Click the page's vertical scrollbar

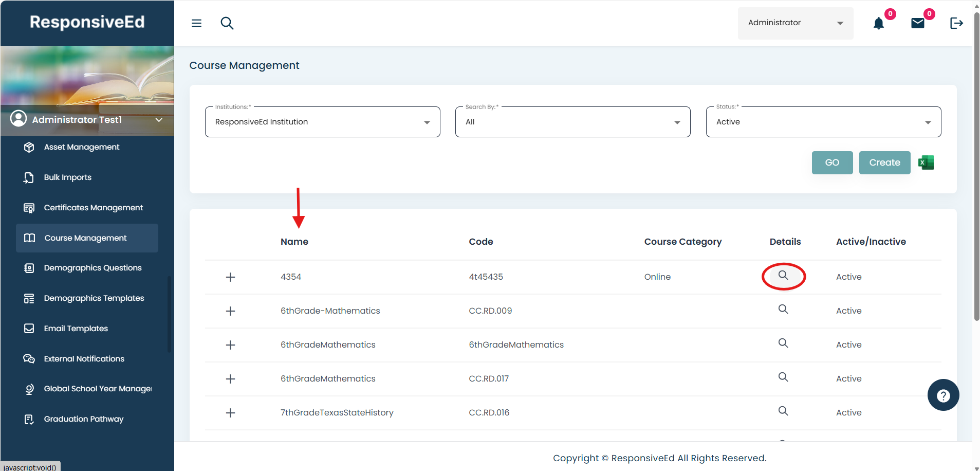point(976,165)
